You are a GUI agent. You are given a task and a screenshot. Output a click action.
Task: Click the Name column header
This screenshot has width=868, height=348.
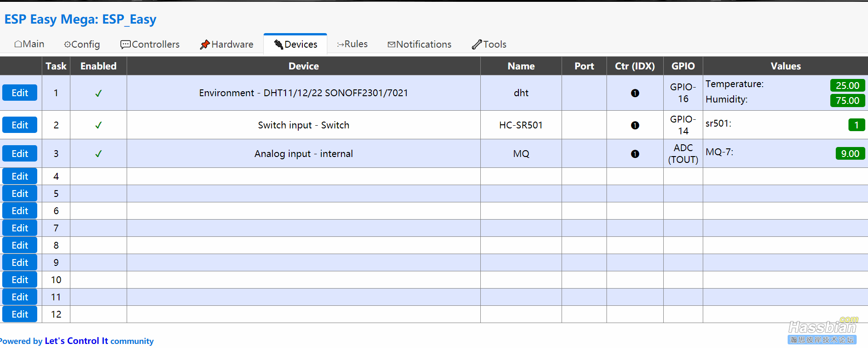pyautogui.click(x=521, y=66)
